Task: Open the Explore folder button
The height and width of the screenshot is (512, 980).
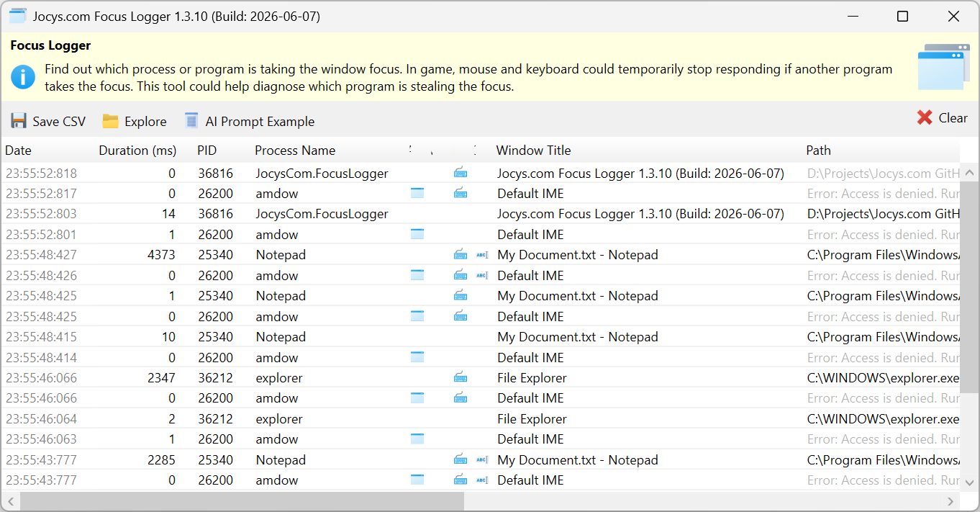Action: click(x=135, y=121)
